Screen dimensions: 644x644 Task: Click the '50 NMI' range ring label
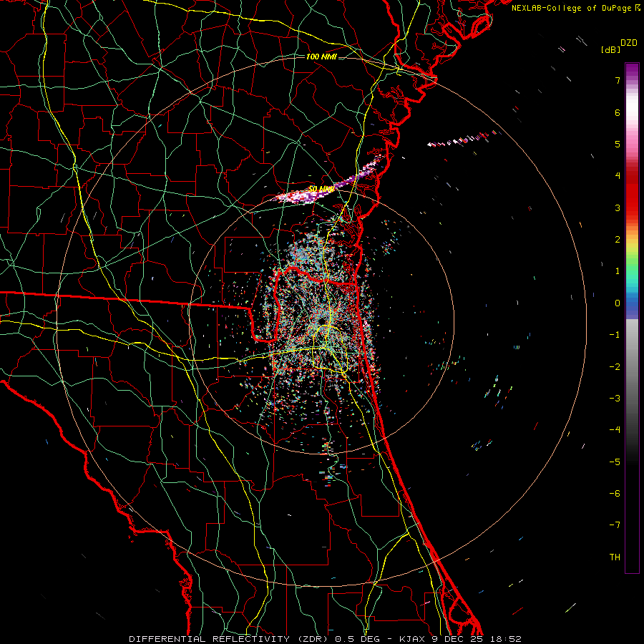[321, 190]
